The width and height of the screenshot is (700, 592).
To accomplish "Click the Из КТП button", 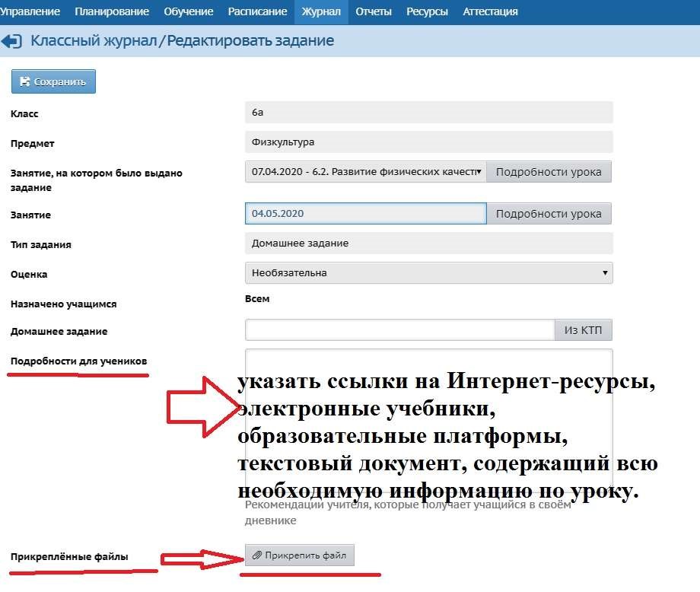I will coord(583,330).
